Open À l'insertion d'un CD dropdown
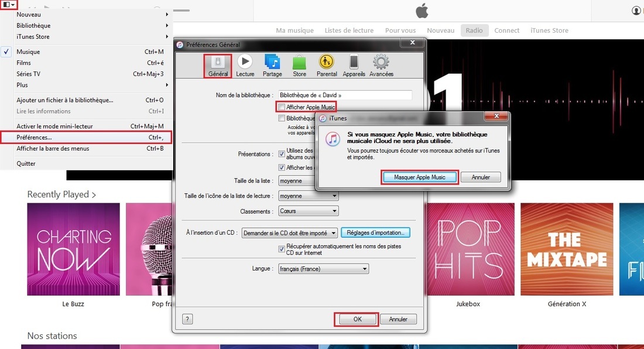Viewport: 644px width, 349px height. (x=290, y=233)
